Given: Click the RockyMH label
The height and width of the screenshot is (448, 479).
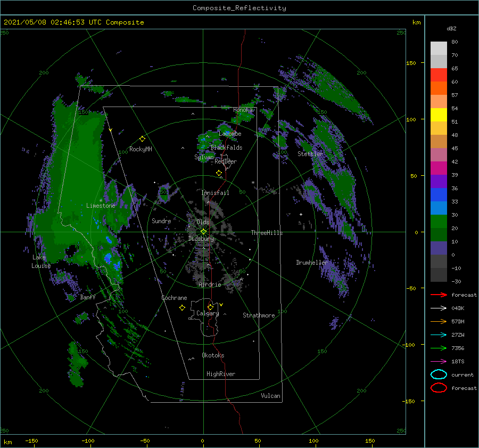Looking at the screenshot, I should [141, 149].
